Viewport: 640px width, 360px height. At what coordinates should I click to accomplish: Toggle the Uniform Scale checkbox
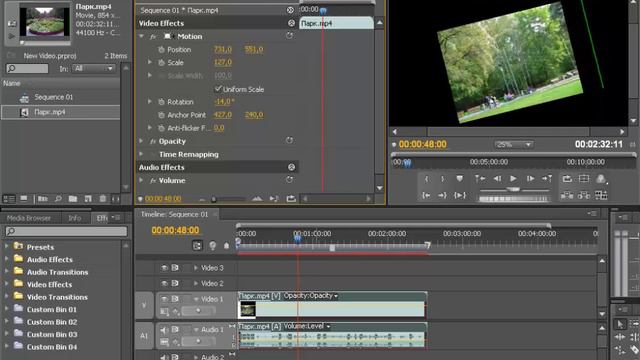(x=218, y=89)
